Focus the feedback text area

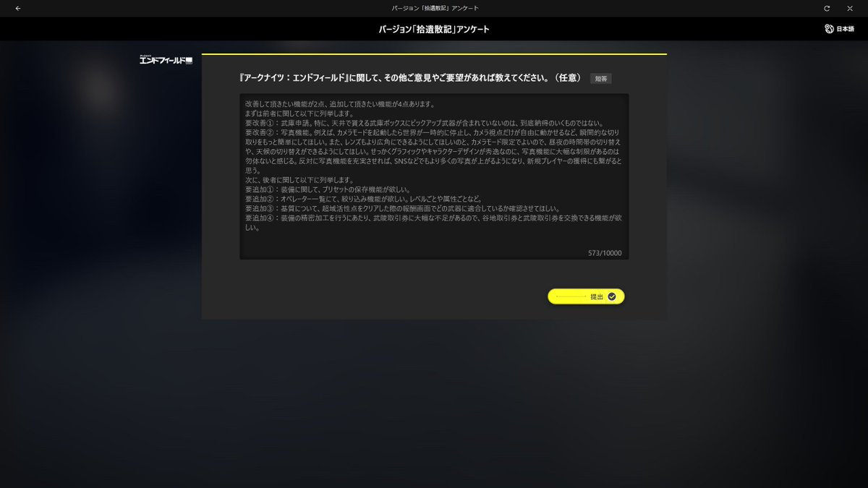pyautogui.click(x=434, y=176)
